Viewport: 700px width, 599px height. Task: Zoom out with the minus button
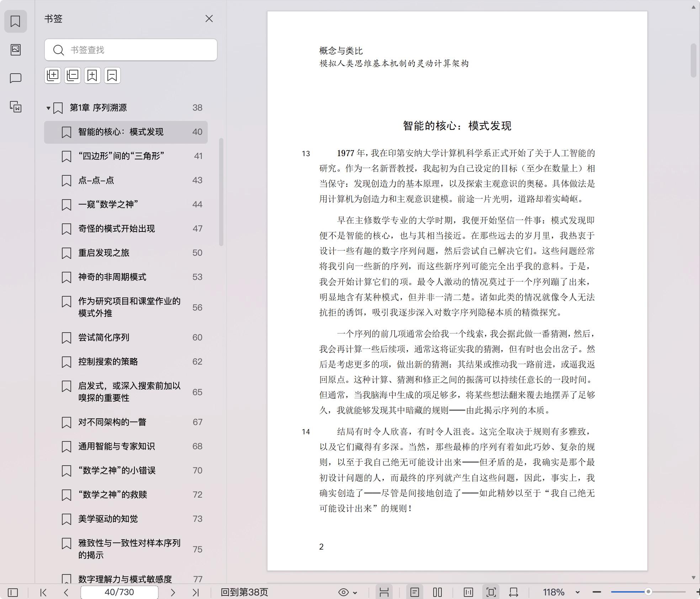tap(597, 592)
